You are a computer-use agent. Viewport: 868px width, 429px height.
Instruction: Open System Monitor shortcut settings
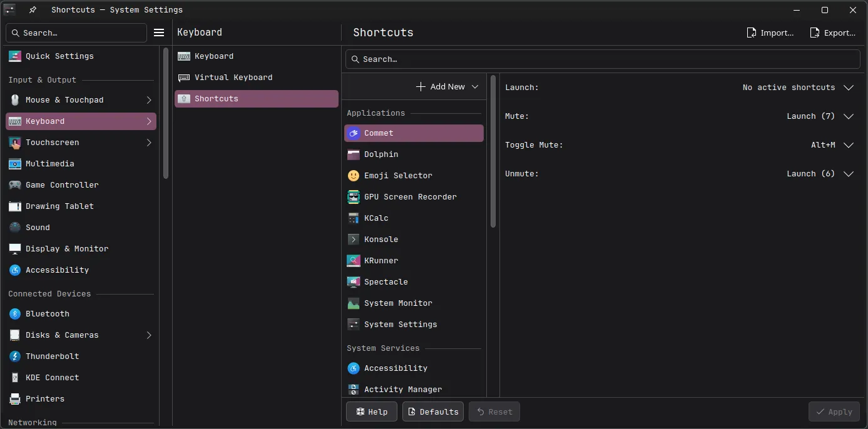click(x=397, y=303)
